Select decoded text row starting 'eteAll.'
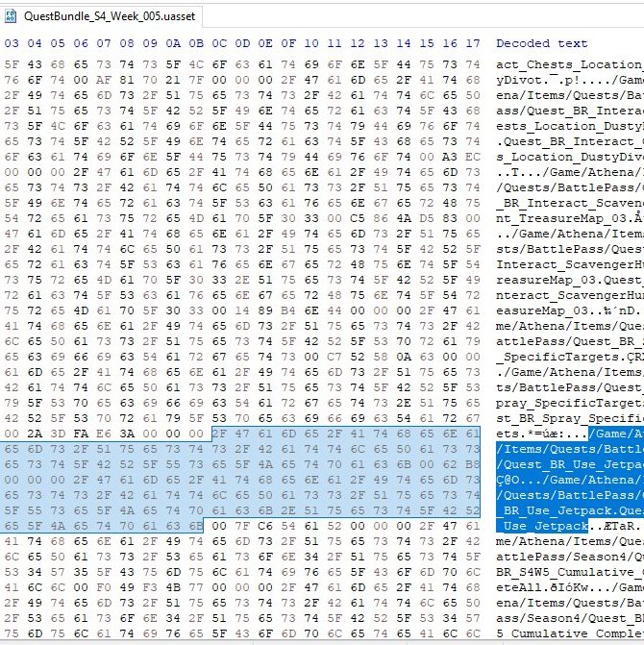This screenshot has height=645, width=644. pos(570,587)
